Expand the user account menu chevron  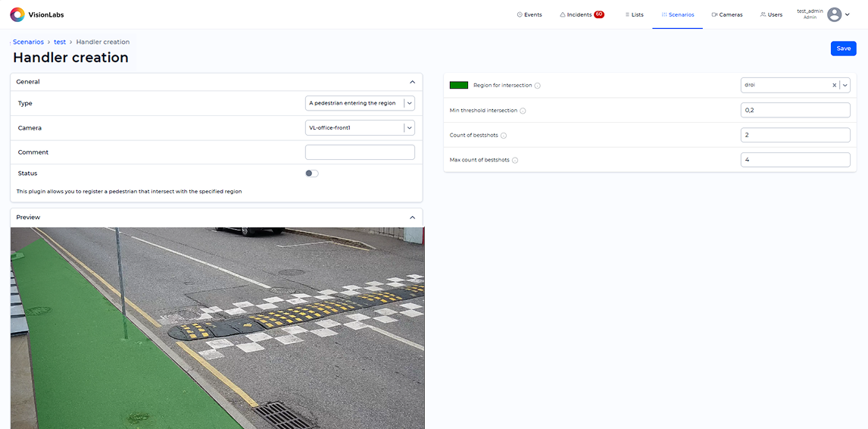pyautogui.click(x=848, y=14)
